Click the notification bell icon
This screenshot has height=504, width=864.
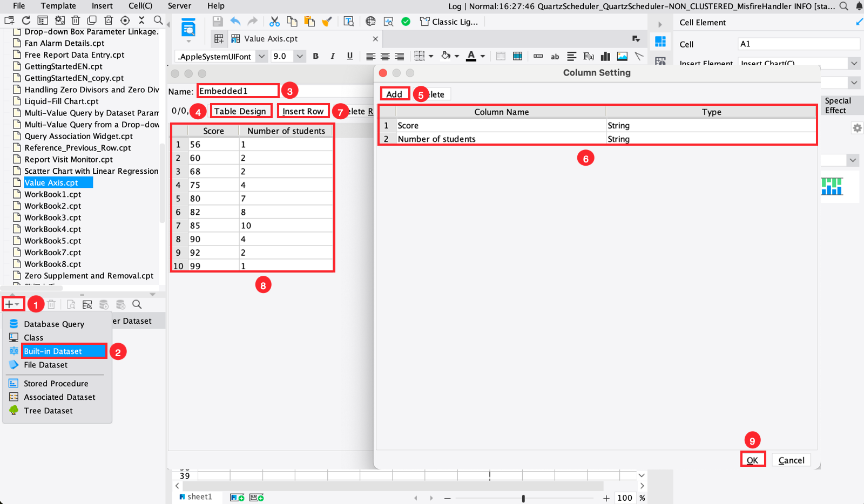(x=859, y=6)
